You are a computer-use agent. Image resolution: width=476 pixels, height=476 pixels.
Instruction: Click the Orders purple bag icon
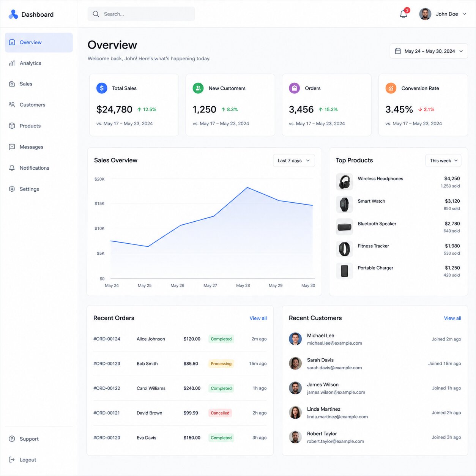click(294, 88)
